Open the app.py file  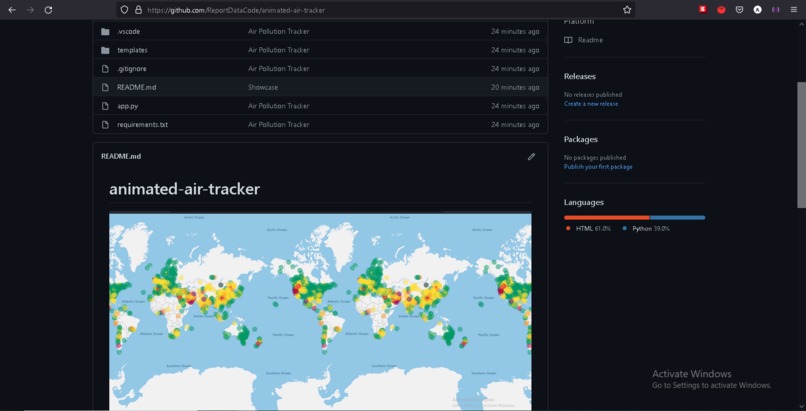(127, 106)
